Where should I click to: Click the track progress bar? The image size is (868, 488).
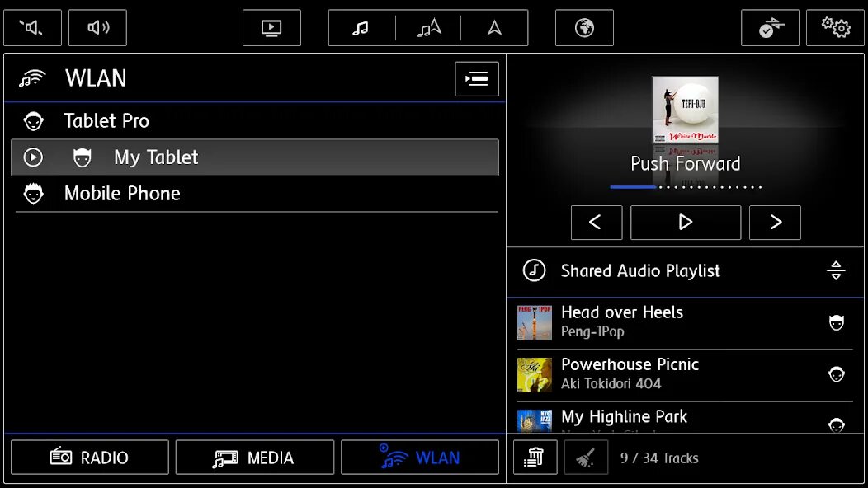[686, 187]
